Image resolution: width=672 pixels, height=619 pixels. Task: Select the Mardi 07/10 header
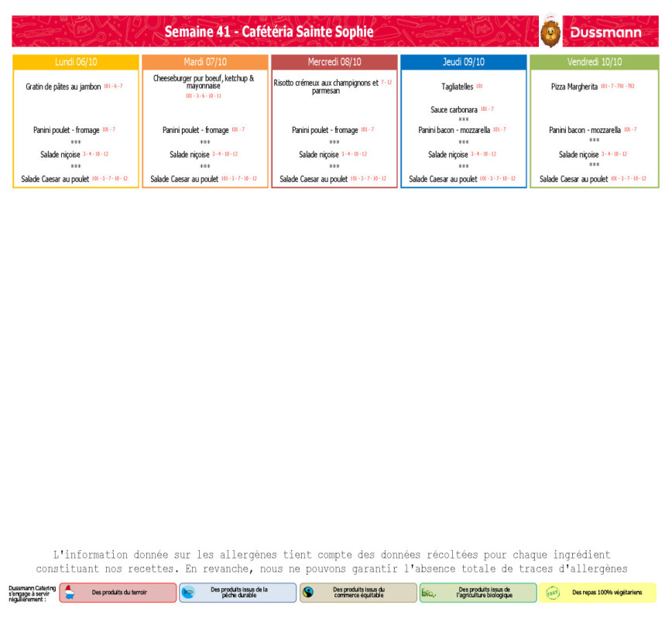(x=205, y=62)
